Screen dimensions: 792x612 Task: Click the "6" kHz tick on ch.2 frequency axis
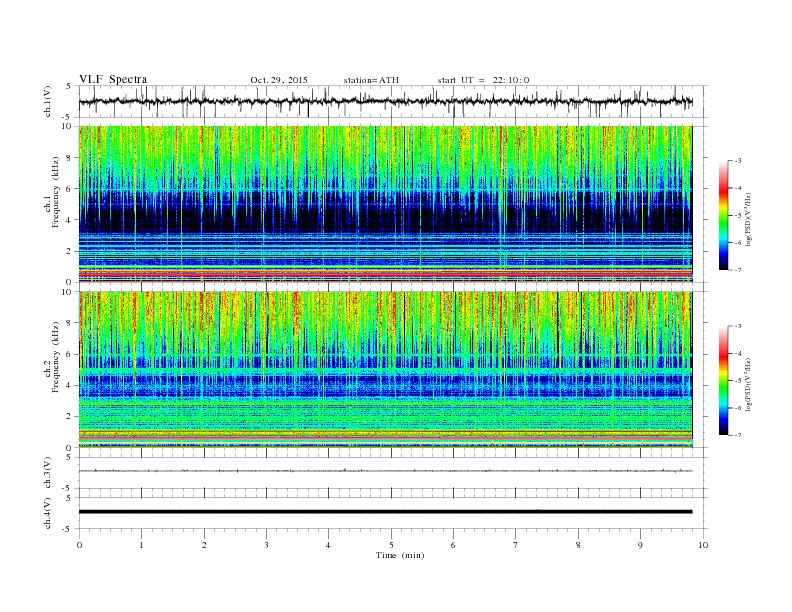point(70,354)
